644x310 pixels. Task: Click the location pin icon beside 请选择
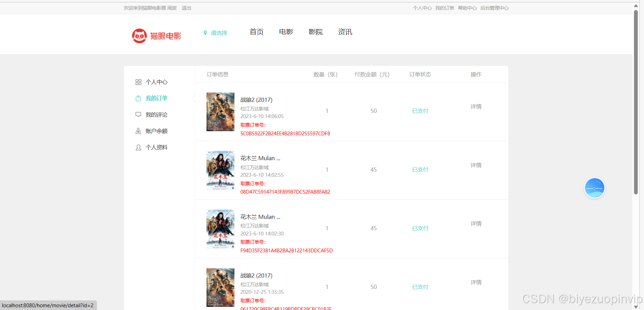pos(205,33)
